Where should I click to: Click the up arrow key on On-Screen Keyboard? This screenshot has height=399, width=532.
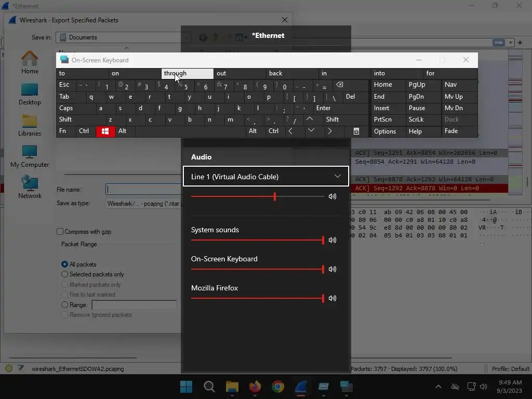(x=310, y=119)
